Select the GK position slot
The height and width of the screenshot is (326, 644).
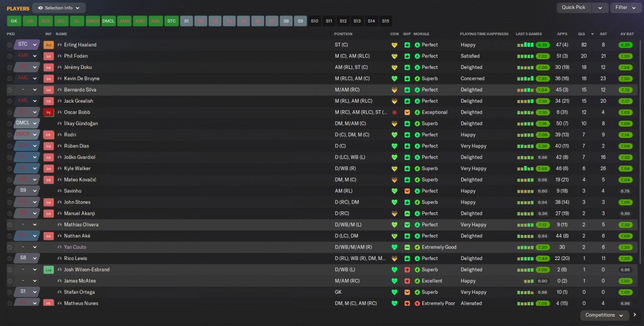tap(14, 21)
